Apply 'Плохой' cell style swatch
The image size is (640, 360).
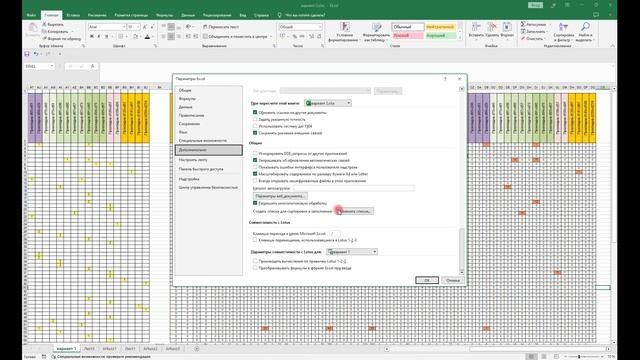[x=408, y=36]
